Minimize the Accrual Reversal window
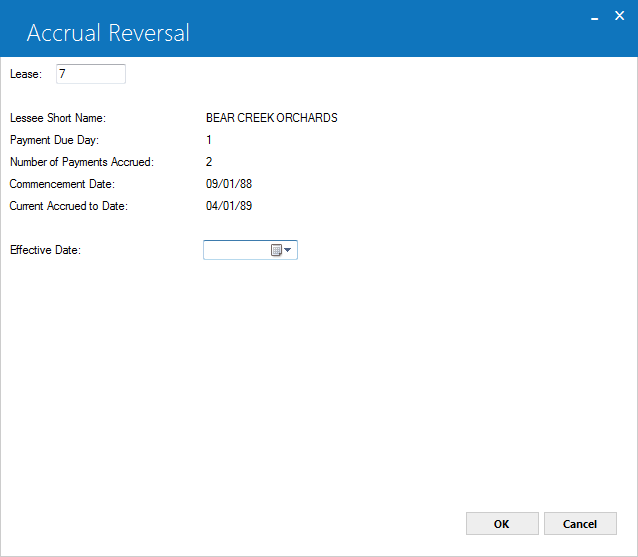638x557 pixels. point(594,18)
